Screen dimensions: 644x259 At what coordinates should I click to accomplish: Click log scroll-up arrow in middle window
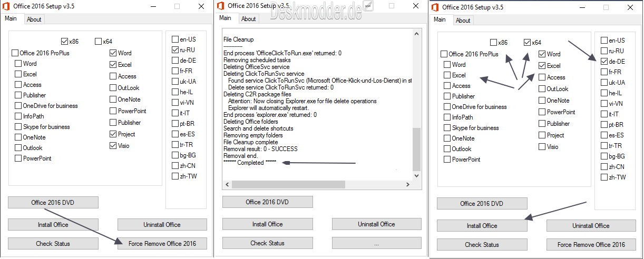(417, 34)
